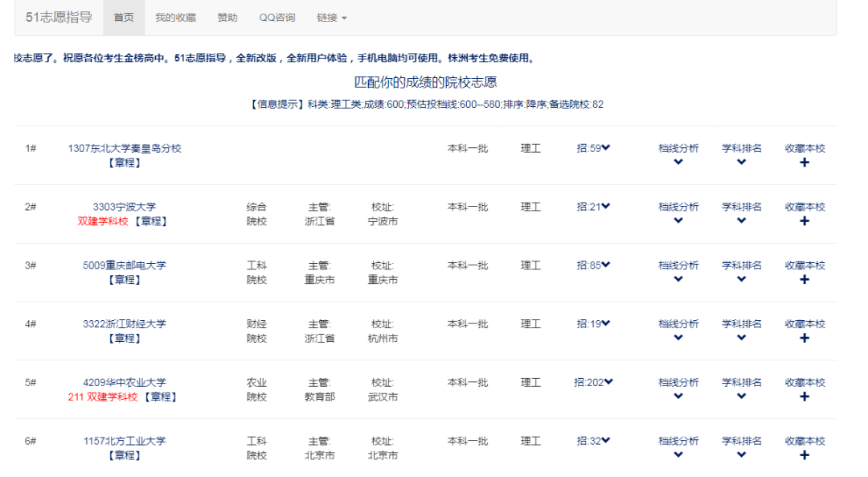Click plus icon to favorite 宁波大学
The width and height of the screenshot is (868, 477).
[805, 221]
